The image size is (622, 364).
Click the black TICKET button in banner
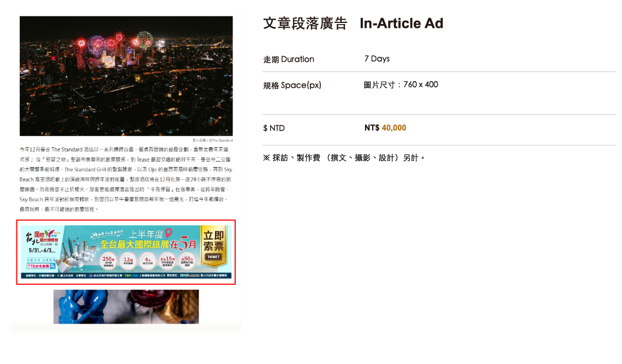(213, 256)
